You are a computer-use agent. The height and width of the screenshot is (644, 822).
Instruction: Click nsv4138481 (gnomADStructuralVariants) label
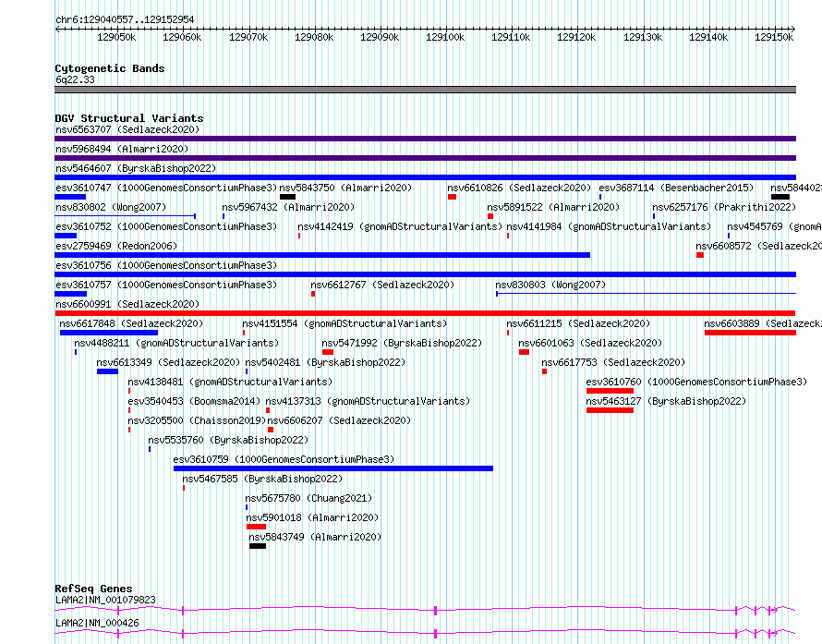tap(230, 382)
